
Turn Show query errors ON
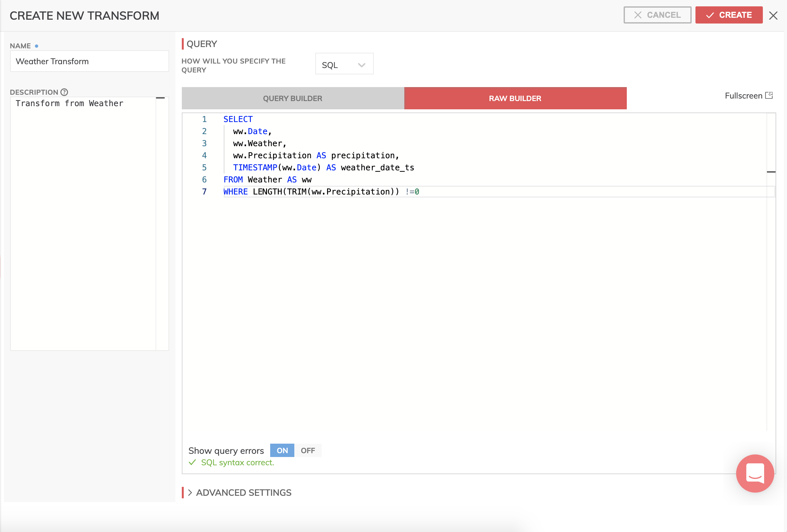coord(282,450)
